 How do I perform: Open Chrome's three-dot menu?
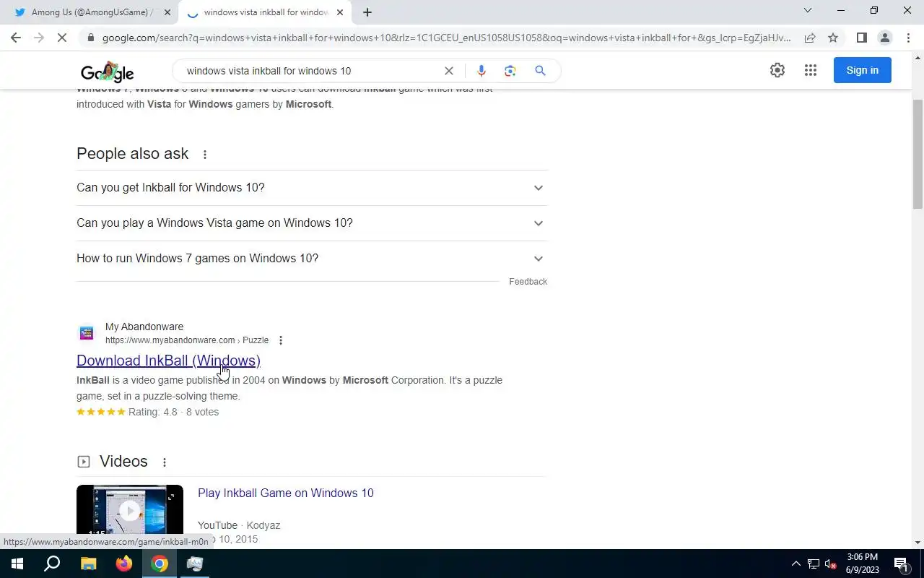coord(908,38)
